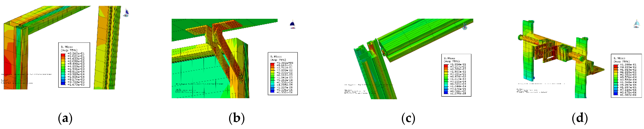
Task: Click the minimum value "+1.675e-05" in panel (a) legend
Action: 76,85
